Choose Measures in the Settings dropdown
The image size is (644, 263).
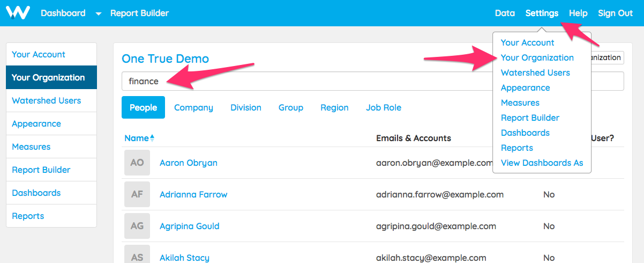pos(520,103)
